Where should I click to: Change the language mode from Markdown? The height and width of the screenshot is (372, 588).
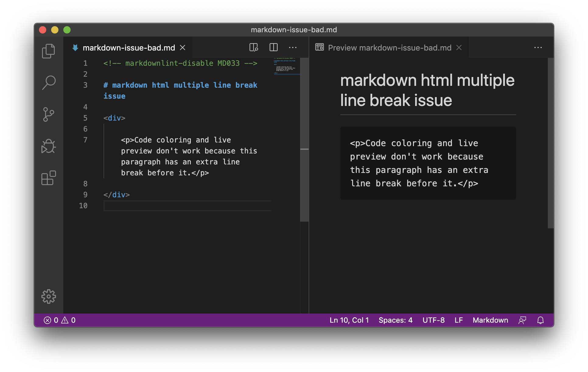[490, 320]
